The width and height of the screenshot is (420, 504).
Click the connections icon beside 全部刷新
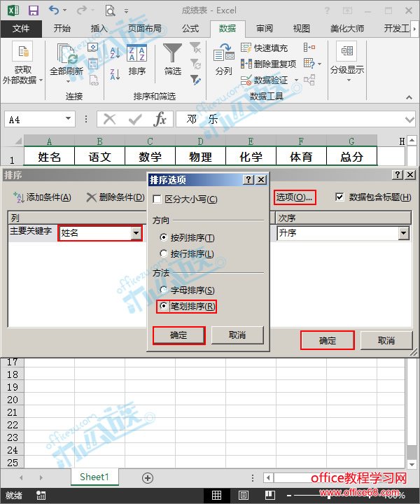pyautogui.click(x=93, y=48)
